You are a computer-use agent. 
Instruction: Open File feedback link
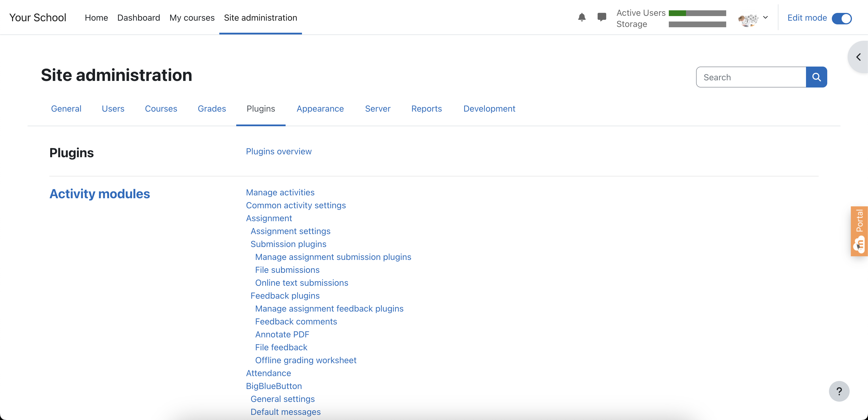pos(281,347)
